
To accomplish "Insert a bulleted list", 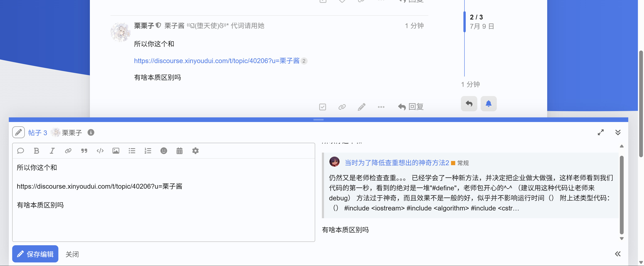I will [132, 151].
